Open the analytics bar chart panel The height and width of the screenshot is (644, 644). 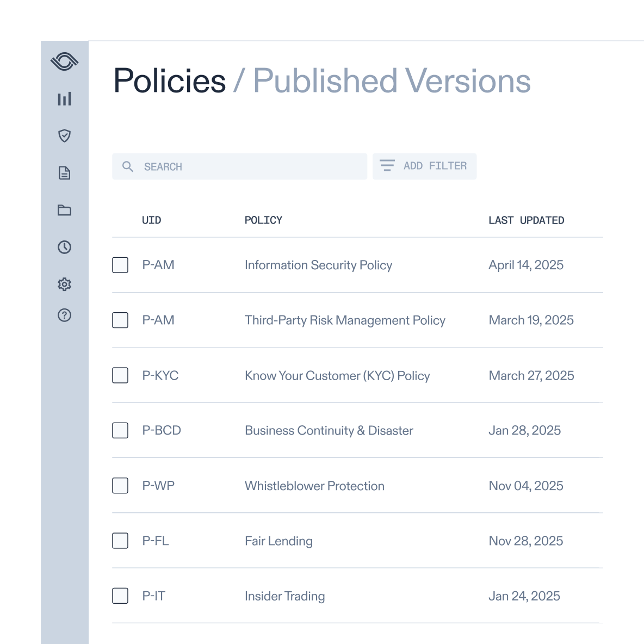point(65,99)
